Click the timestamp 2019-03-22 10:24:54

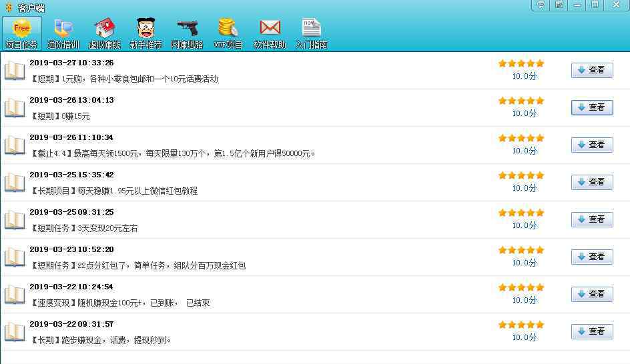pos(71,287)
